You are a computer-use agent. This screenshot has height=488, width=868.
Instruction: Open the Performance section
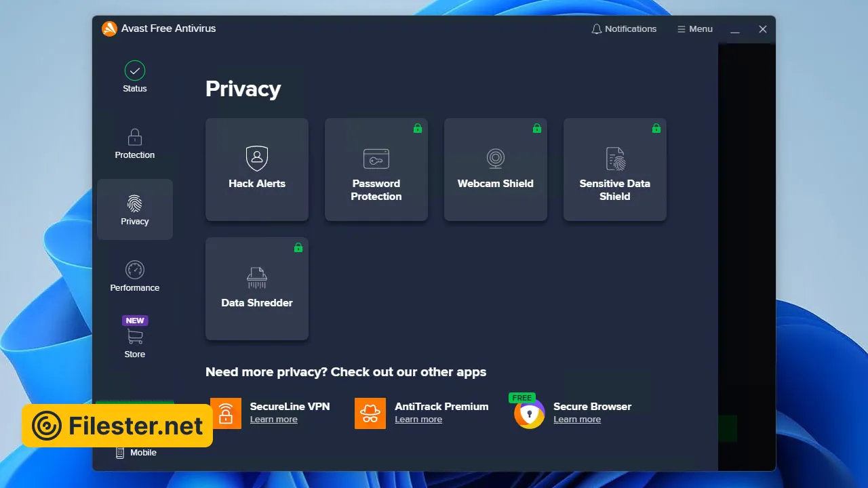click(135, 276)
